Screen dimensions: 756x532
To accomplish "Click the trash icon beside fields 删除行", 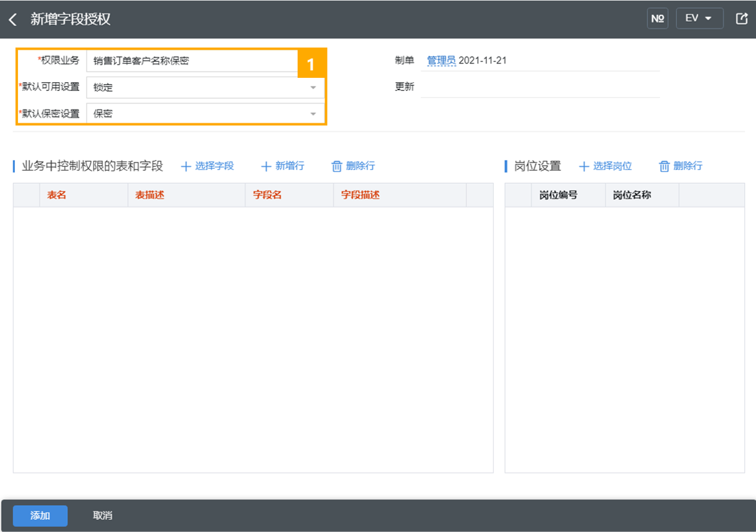I will coord(337,166).
